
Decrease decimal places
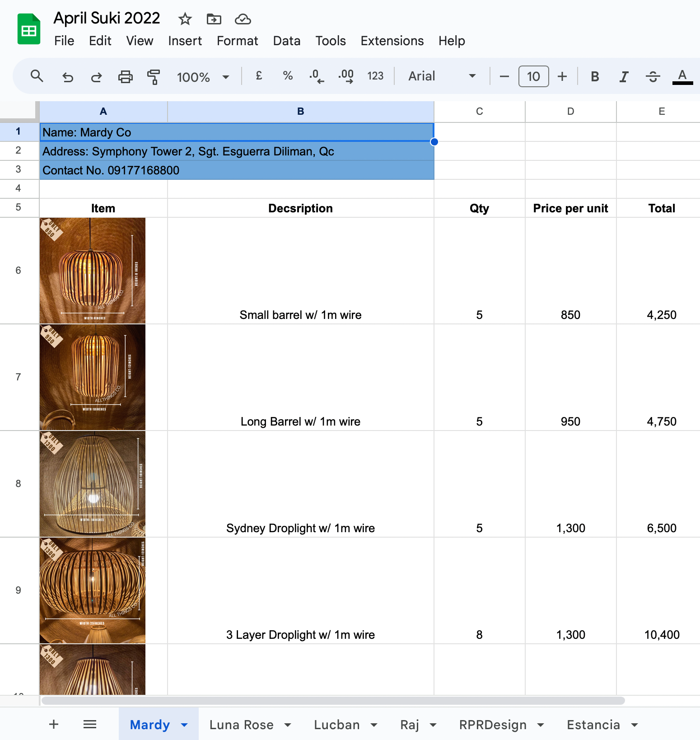point(317,76)
